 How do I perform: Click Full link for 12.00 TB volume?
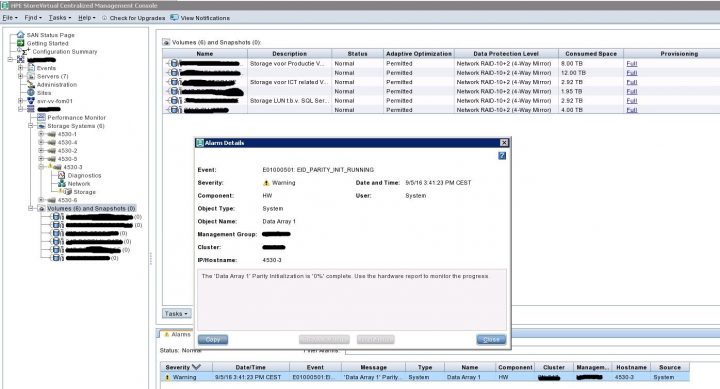(632, 73)
